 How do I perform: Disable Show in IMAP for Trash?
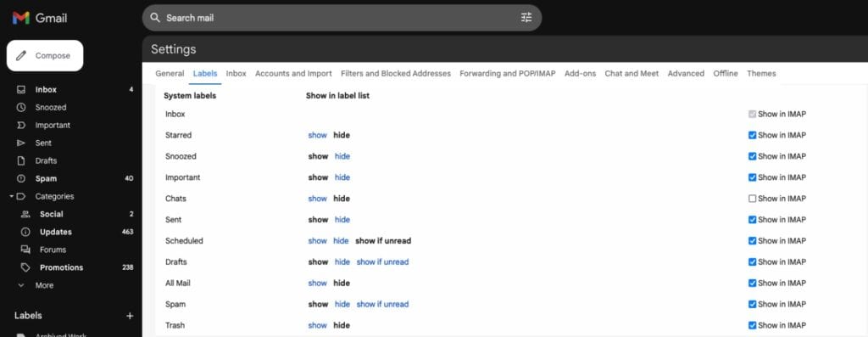(752, 325)
